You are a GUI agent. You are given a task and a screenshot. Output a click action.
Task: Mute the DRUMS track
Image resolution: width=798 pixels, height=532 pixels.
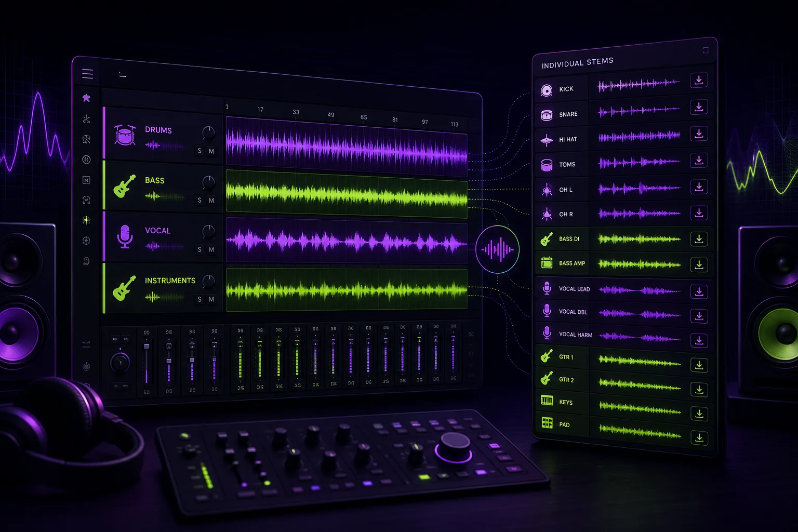211,151
